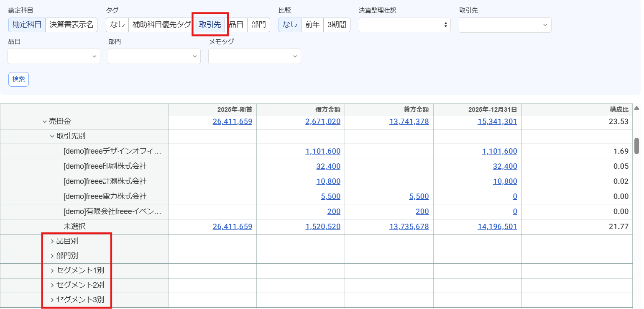Select the 補助科目優先タグ option
Screen dimensions: 644x309
[x=161, y=25]
